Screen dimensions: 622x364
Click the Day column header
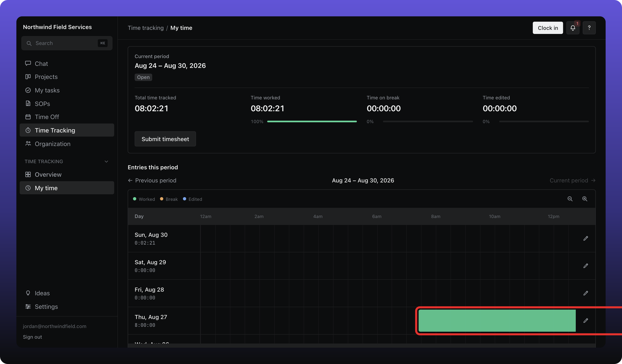click(x=139, y=216)
